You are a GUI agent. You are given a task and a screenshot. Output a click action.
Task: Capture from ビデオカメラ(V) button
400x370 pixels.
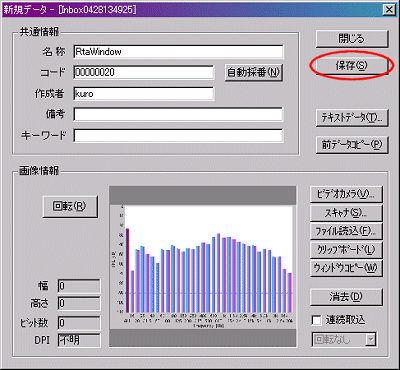coord(346,194)
